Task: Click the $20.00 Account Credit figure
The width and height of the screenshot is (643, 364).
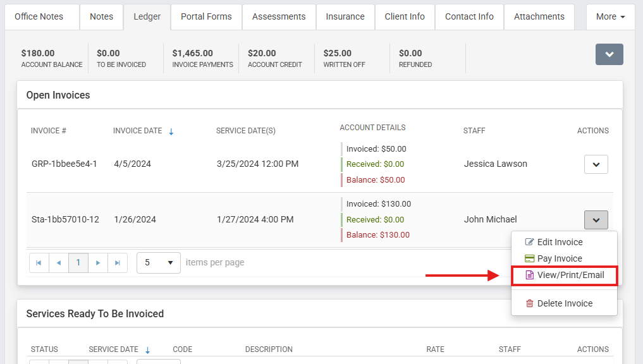Action: point(262,53)
